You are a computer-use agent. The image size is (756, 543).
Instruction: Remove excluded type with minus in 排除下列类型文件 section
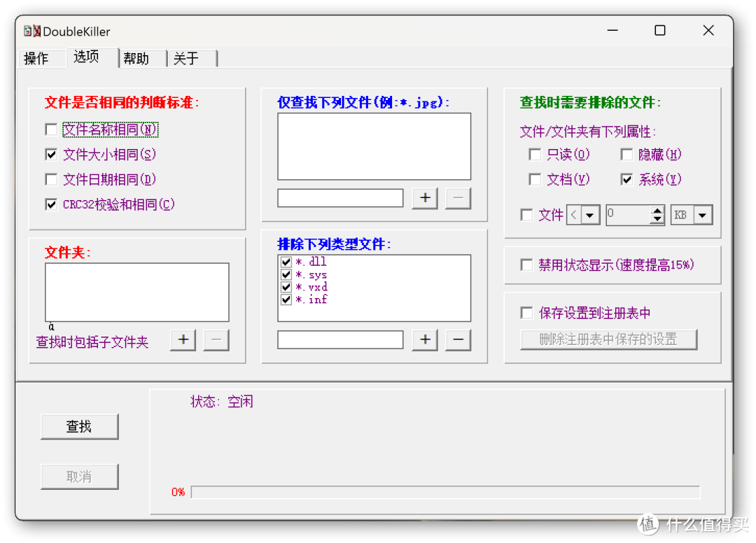tap(458, 340)
